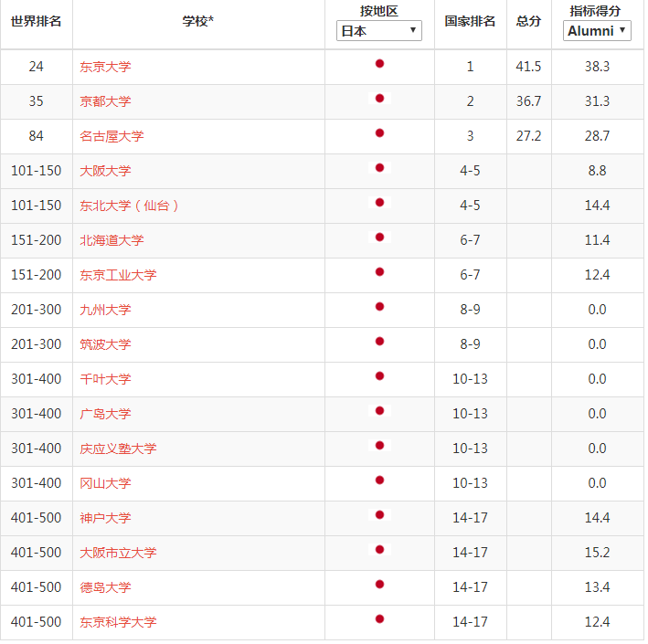The width and height of the screenshot is (648, 644).
Task: Click Japan flag in 九州大学 row
Action: point(379,307)
